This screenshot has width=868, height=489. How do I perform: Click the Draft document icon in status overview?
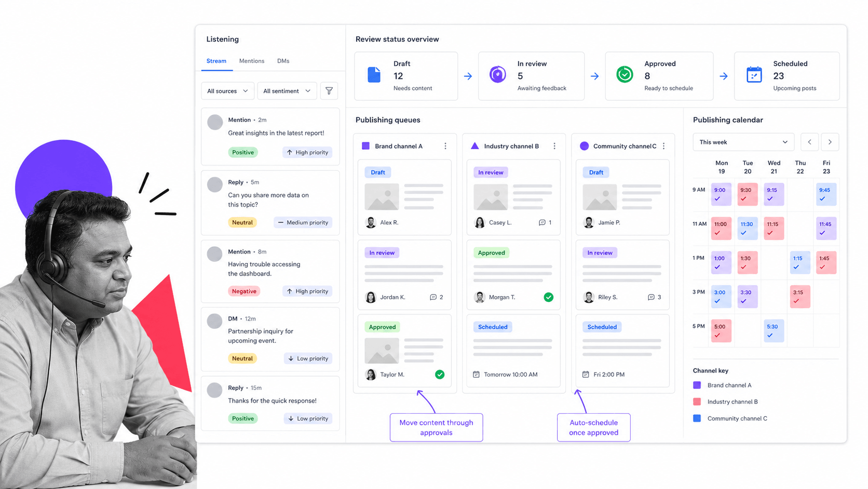point(374,75)
